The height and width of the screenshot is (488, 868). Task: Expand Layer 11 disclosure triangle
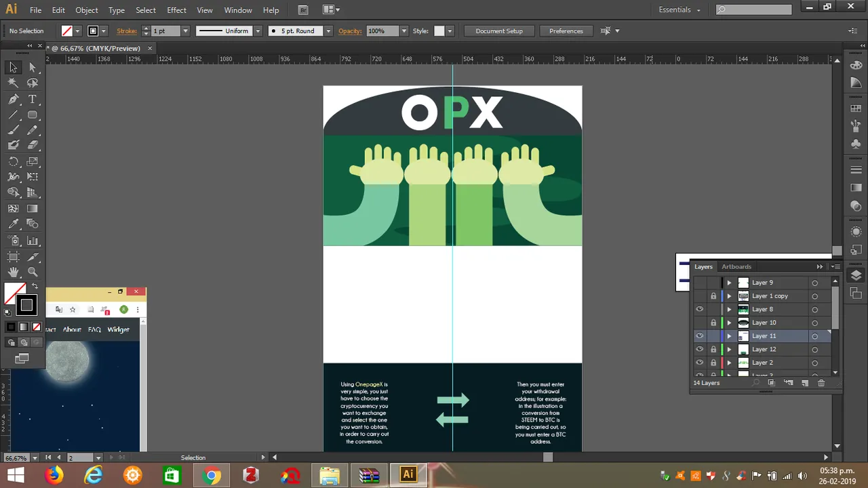pyautogui.click(x=730, y=336)
